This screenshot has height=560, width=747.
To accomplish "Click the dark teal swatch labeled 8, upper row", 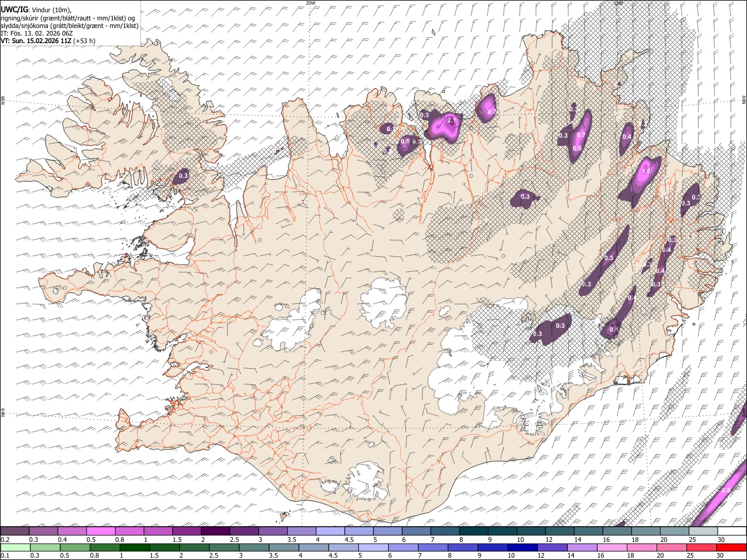I will [x=474, y=531].
